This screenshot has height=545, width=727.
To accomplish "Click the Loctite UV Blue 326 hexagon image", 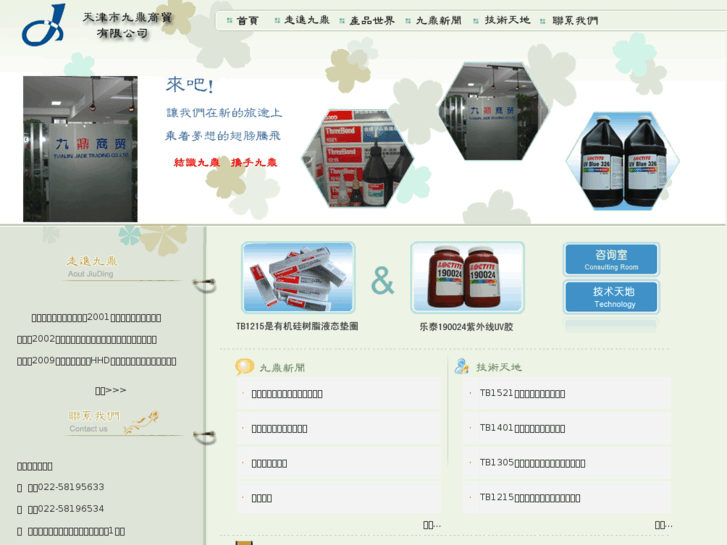I will coord(622,161).
